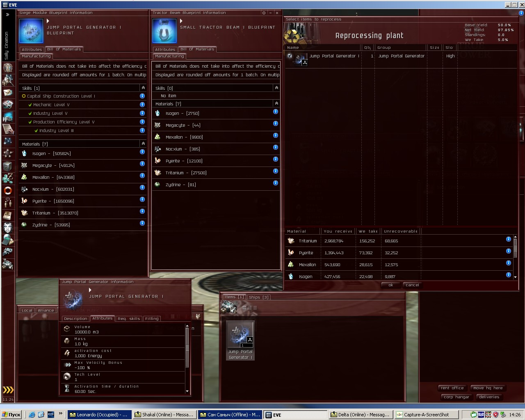Switch to Capture-A-ScreenShot in taskbar
The width and height of the screenshot is (525, 420).
pos(426,415)
